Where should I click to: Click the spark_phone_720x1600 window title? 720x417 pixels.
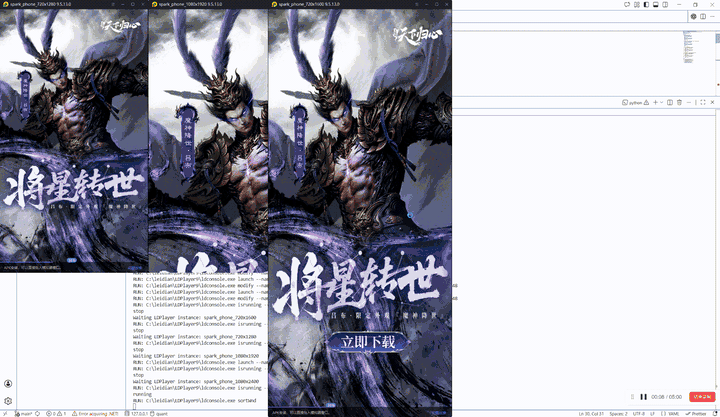click(x=309, y=4)
